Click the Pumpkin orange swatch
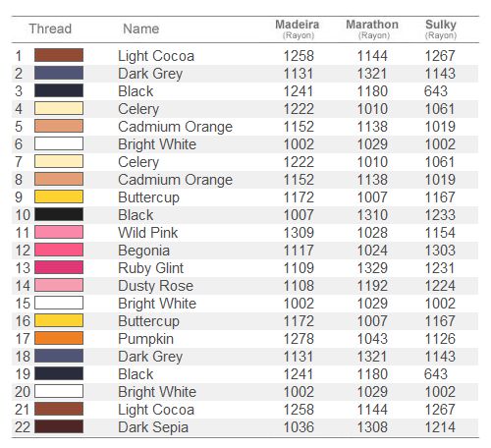Screen dimensions: 491x448 point(59,338)
